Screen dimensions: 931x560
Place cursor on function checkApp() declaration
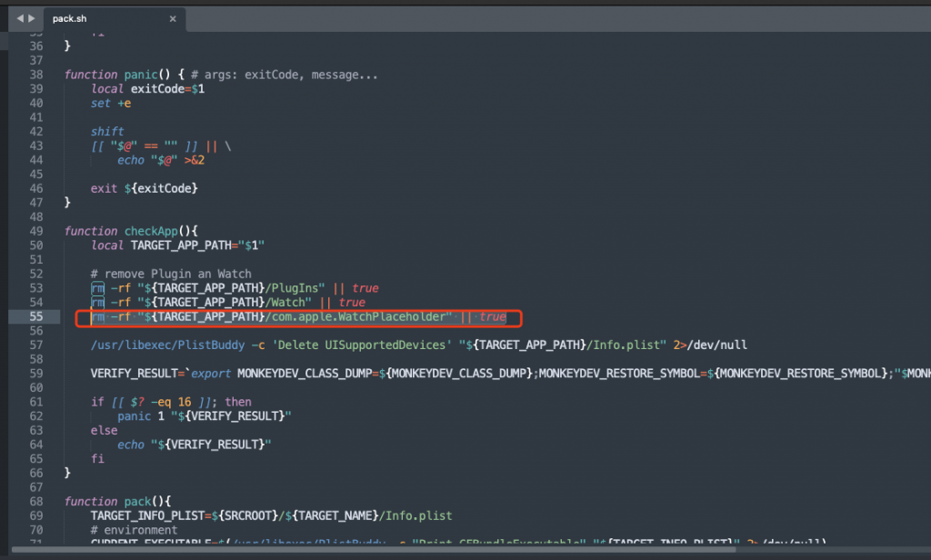125,231
